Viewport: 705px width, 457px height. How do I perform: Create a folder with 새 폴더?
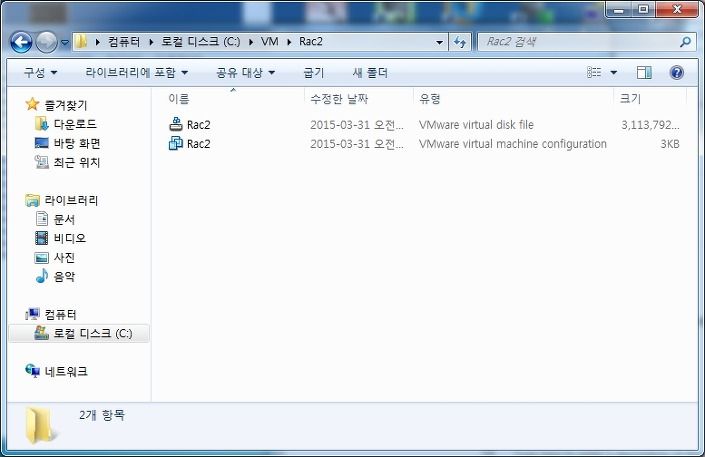(x=370, y=72)
